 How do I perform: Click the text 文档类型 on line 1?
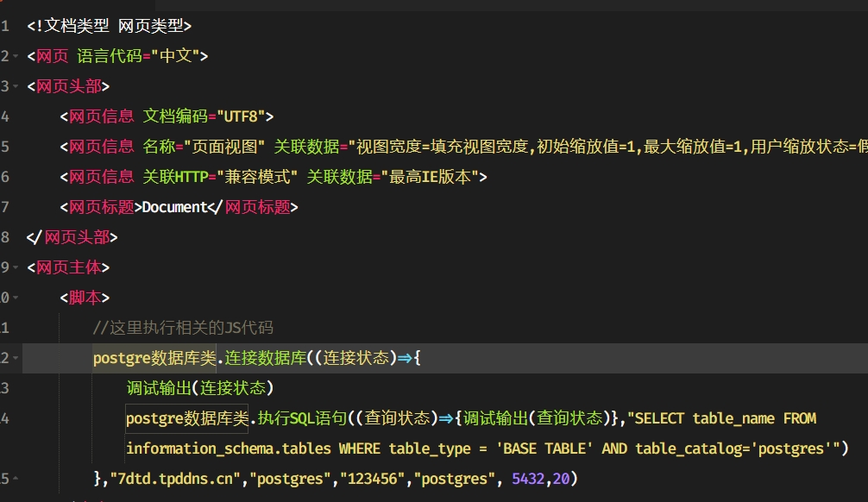[77, 26]
